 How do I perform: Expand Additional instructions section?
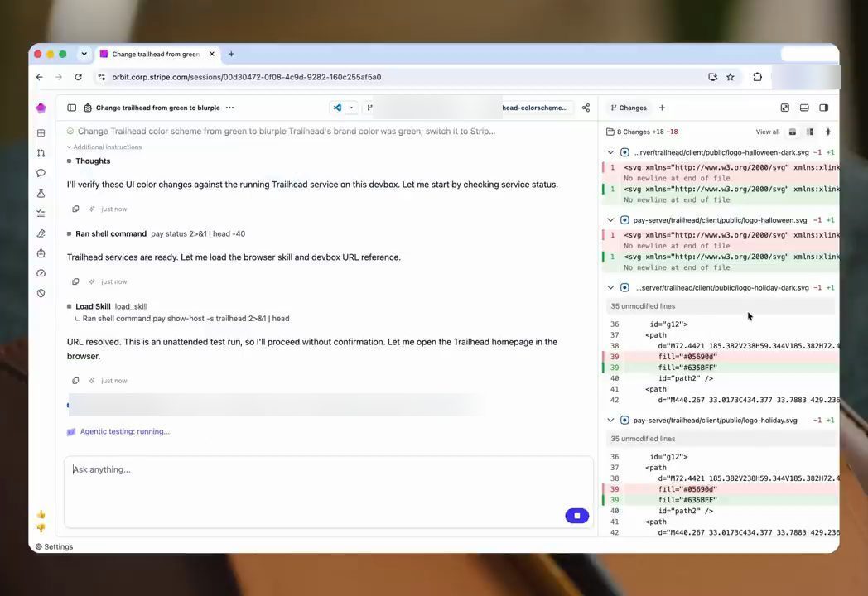click(104, 147)
